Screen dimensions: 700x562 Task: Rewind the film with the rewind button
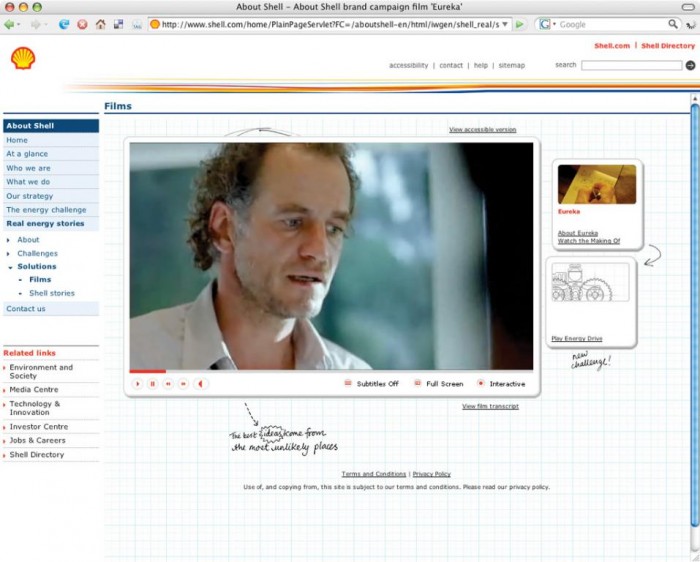click(168, 384)
